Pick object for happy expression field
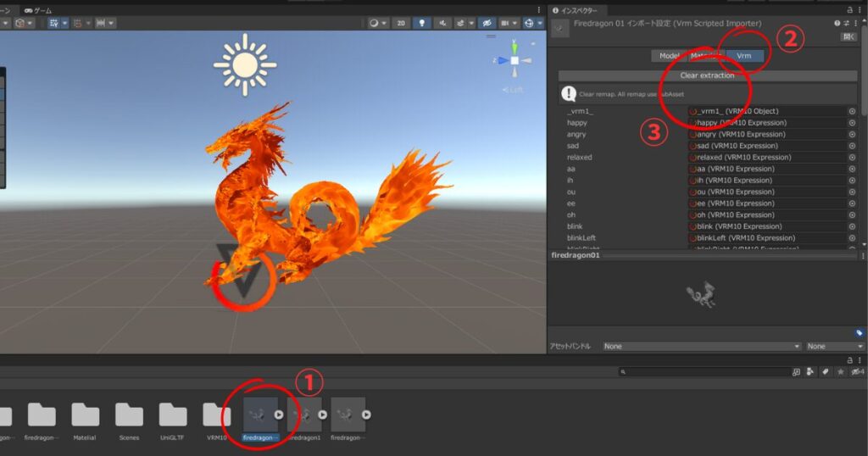 (852, 123)
